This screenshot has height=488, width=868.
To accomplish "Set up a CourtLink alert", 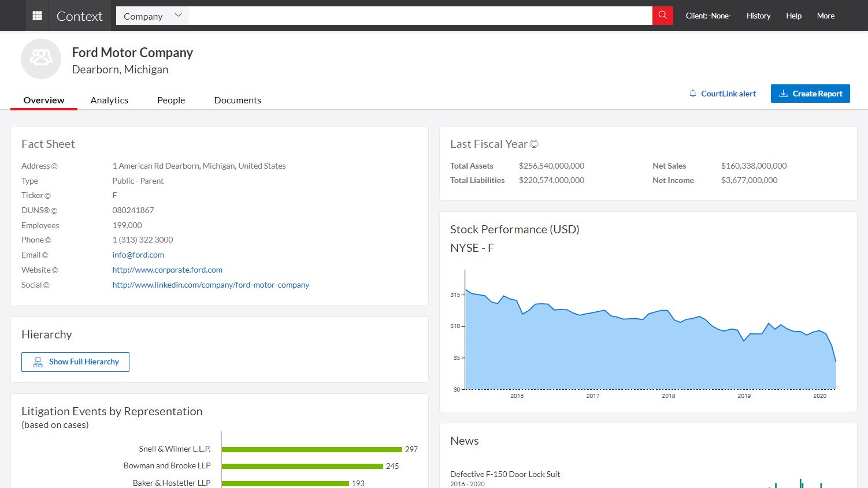I will (722, 94).
